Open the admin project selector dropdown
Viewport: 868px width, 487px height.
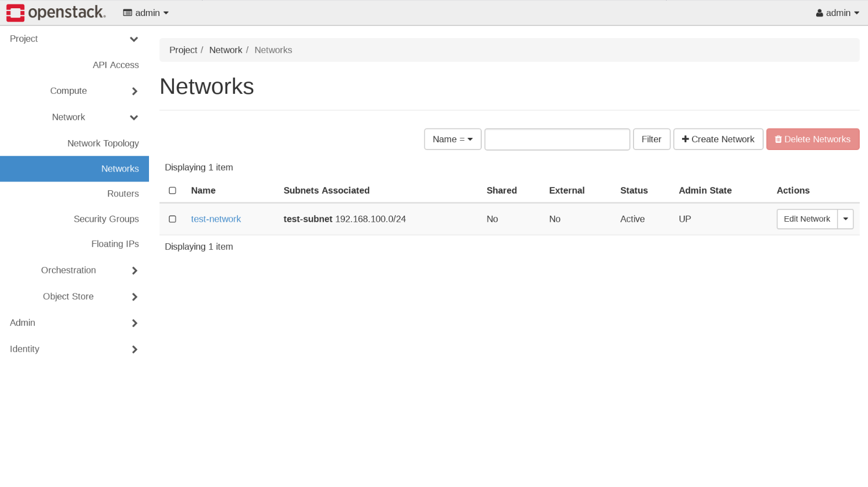coord(146,13)
